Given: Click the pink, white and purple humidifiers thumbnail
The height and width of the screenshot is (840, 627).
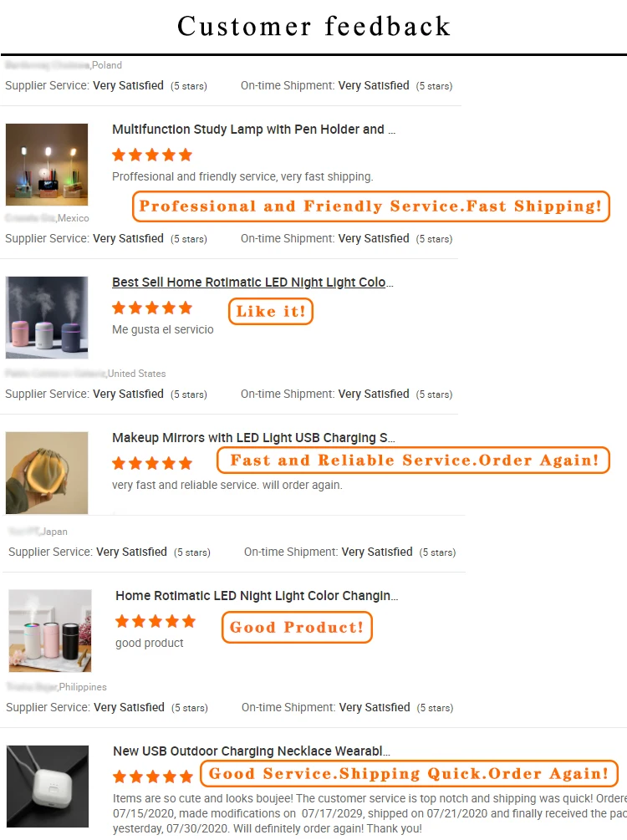Looking at the screenshot, I should [47, 318].
